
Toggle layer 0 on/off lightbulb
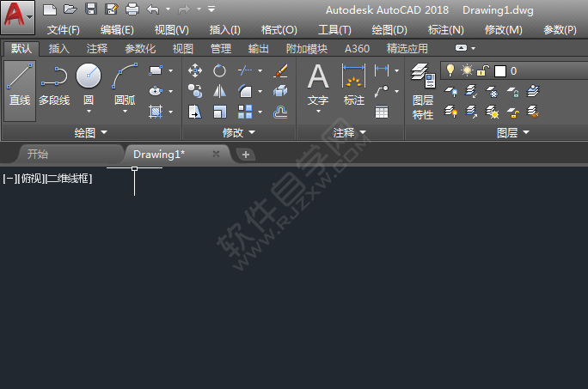450,70
